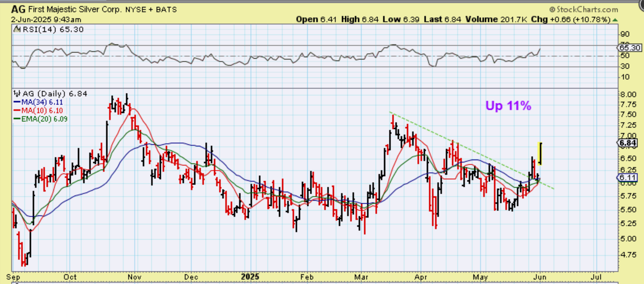Click the 6.25 price axis label
The width and height of the screenshot is (644, 284).
[628, 170]
